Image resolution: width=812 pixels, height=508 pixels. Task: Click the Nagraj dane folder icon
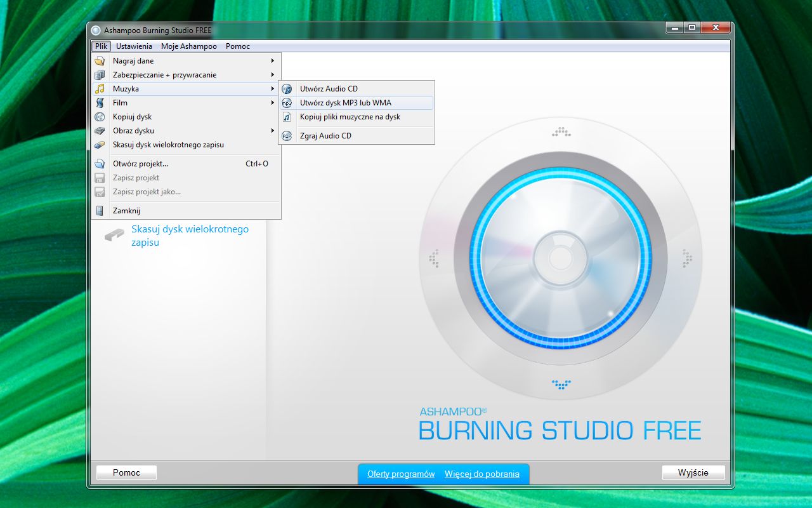coord(100,61)
